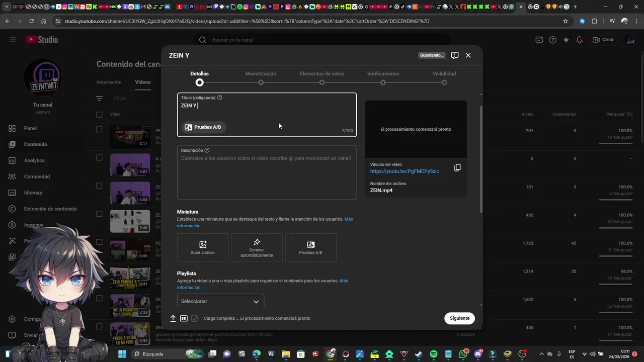Open WhatsApp from the taskbar
The width and height of the screenshot is (644, 362).
click(x=463, y=354)
